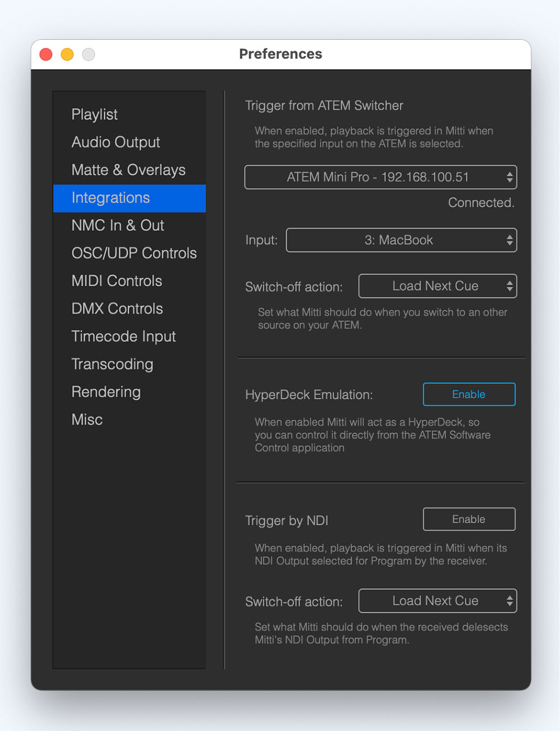Enable HyperDeck Emulation
The height and width of the screenshot is (731, 560).
469,394
